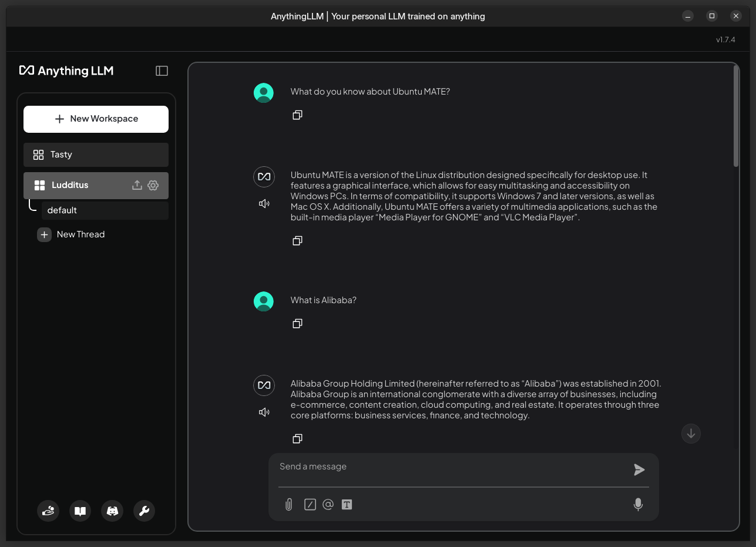The height and width of the screenshot is (547, 756).
Task: Open the text size options
Action: (x=347, y=505)
